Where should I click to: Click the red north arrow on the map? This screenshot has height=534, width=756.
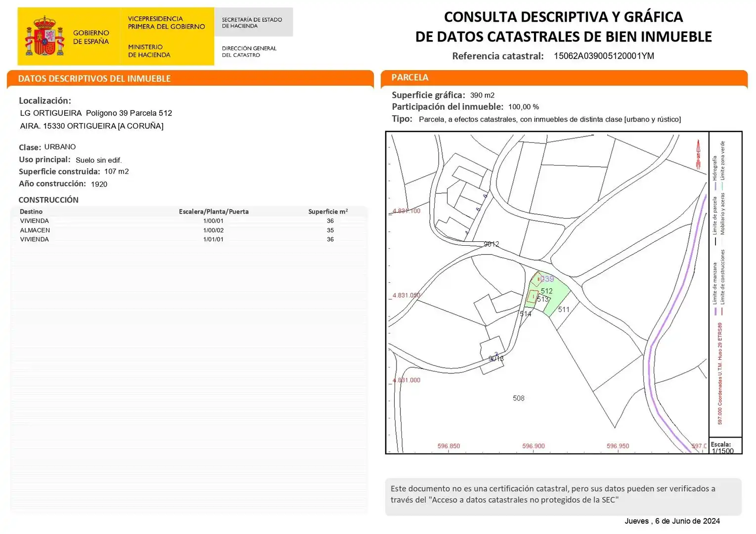pos(699,155)
